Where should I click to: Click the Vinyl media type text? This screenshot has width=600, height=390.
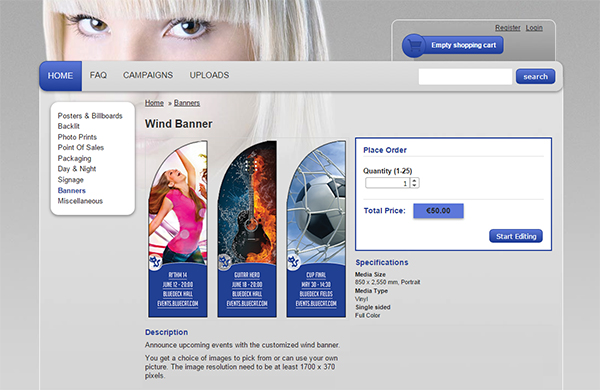click(x=361, y=299)
